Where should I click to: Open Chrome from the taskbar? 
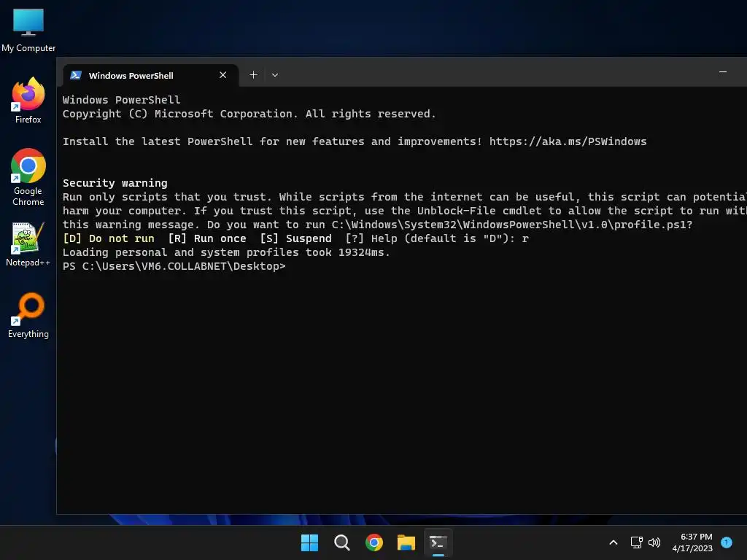tap(374, 542)
